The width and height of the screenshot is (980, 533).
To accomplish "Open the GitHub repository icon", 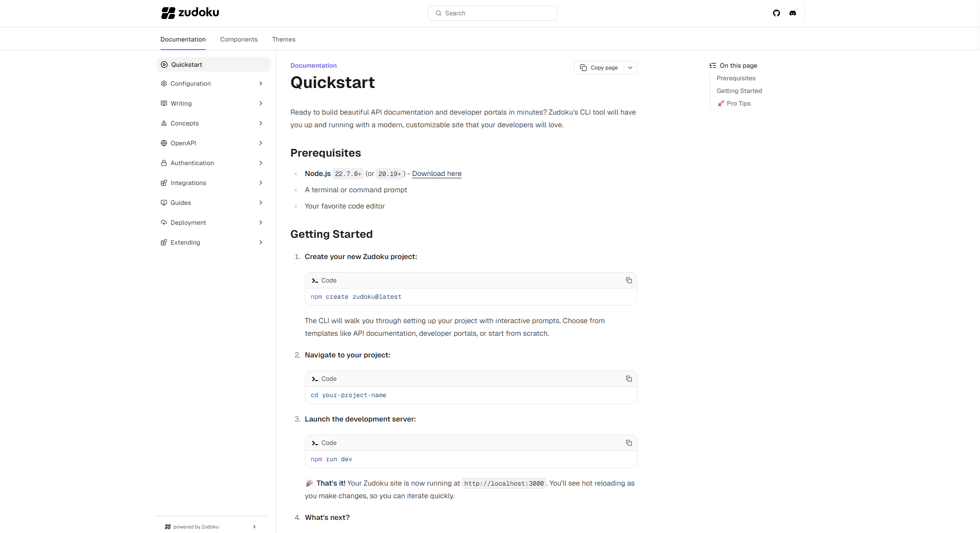I will click(776, 13).
